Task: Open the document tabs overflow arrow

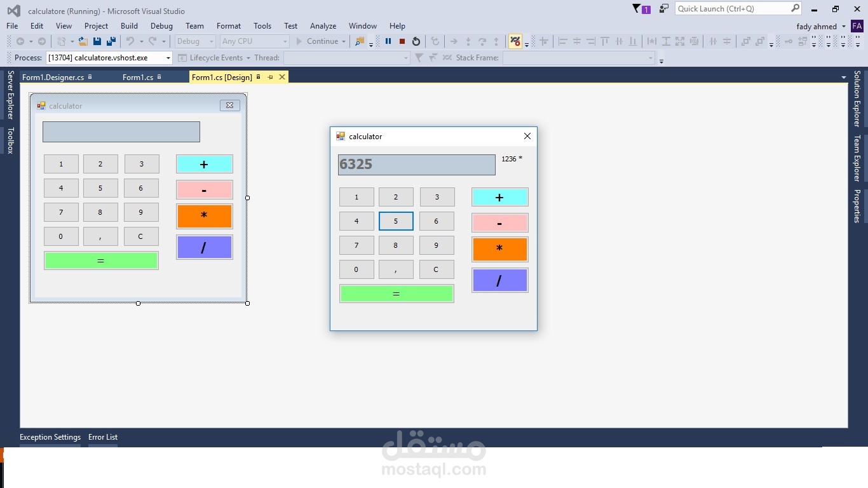Action: point(844,78)
